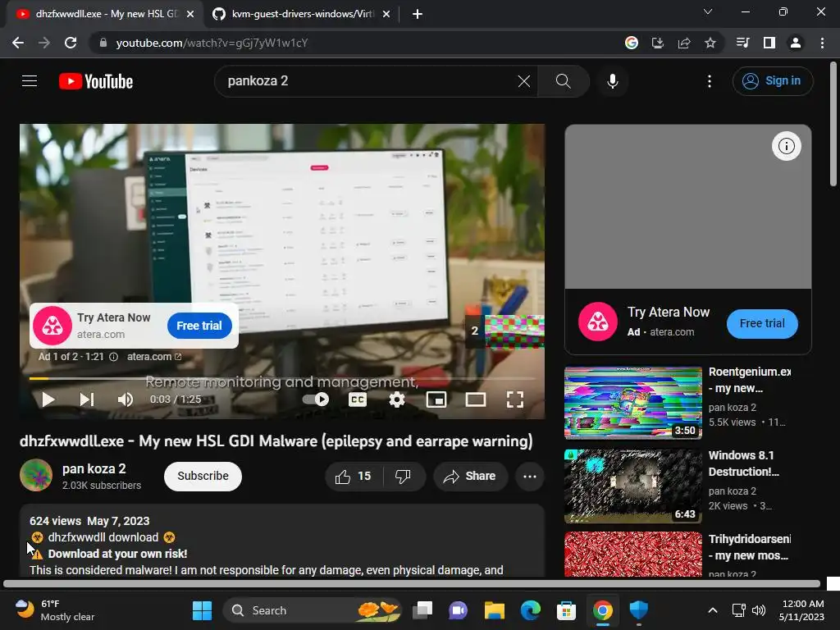
Task: Toggle autoplay switch in player
Action: coord(316,399)
